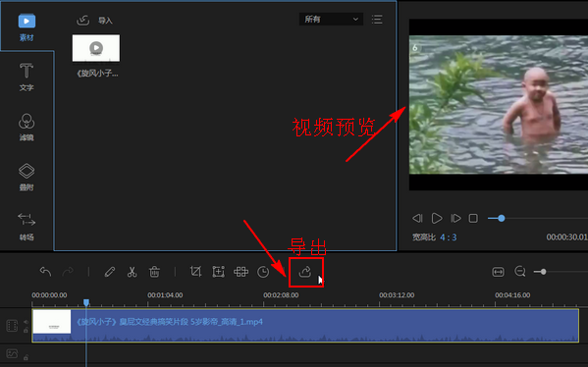Viewport: 588px width, 367px height.
Task: Click the 00:04:16.00 ruler mark
Action: point(512,295)
